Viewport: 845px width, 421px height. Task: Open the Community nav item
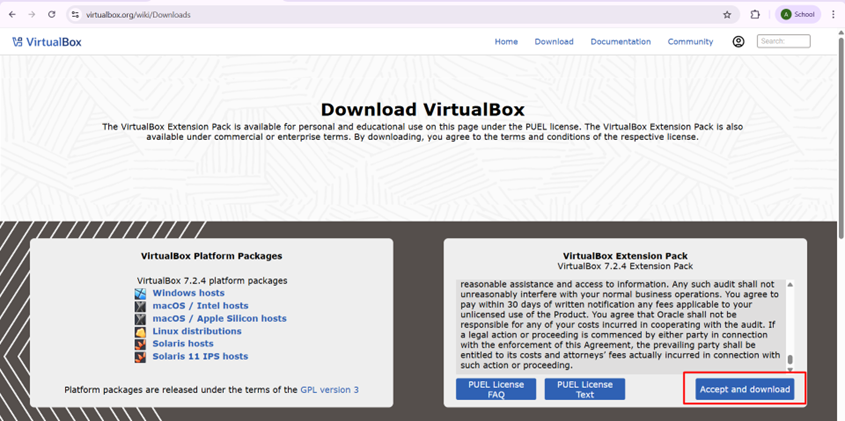point(690,42)
